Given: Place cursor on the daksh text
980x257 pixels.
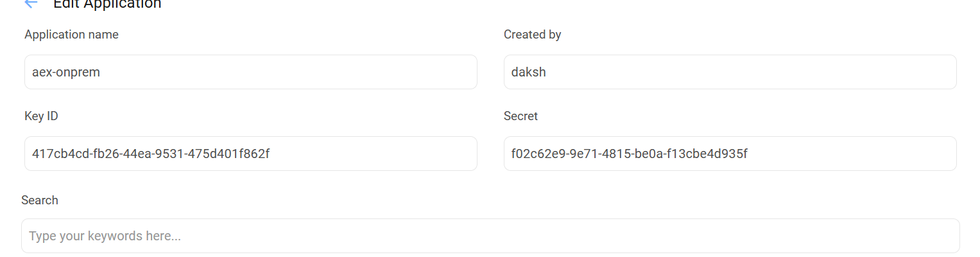Looking at the screenshot, I should (528, 73).
